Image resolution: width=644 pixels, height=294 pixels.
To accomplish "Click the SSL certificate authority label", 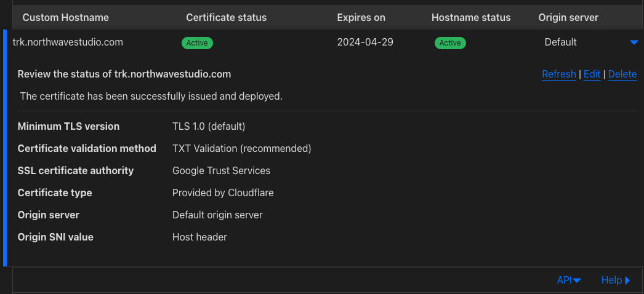I will (76, 170).
